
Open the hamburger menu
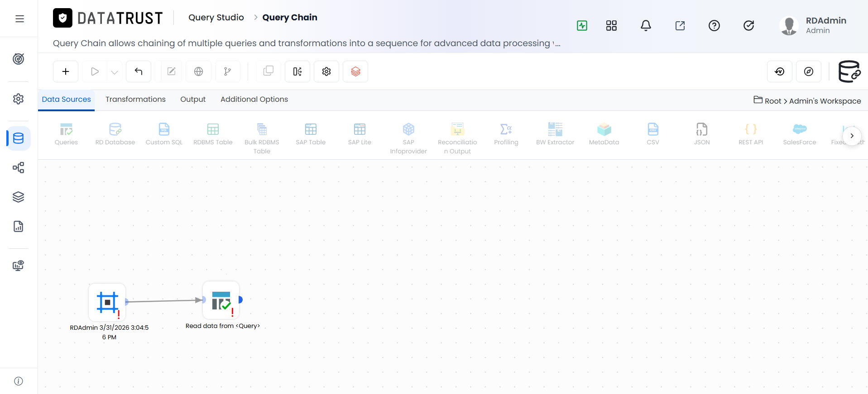coord(19,19)
